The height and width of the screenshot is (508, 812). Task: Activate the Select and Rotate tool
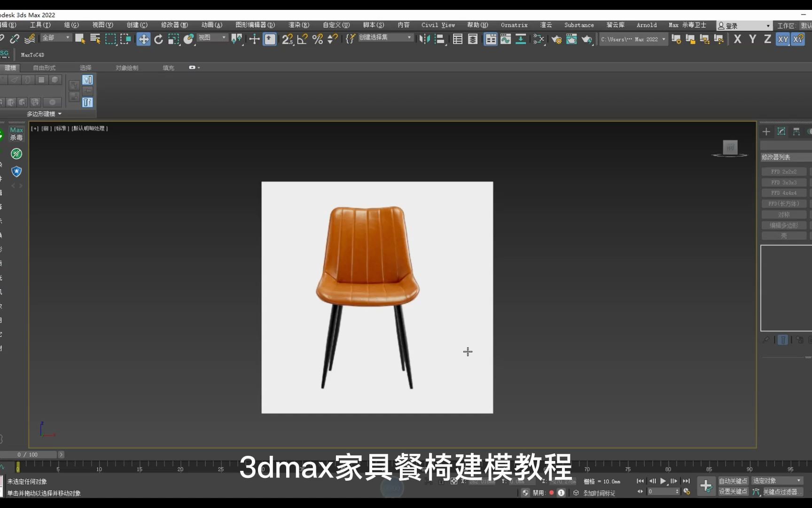click(x=158, y=40)
